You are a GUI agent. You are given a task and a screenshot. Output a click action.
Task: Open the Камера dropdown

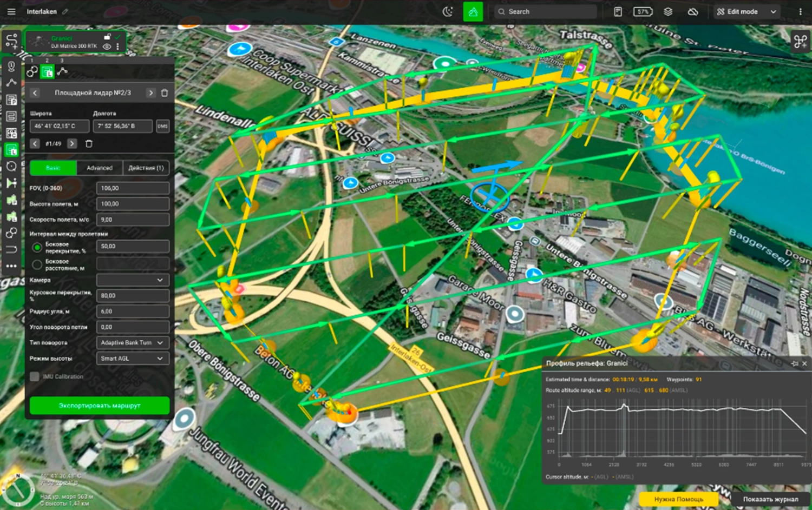click(133, 280)
